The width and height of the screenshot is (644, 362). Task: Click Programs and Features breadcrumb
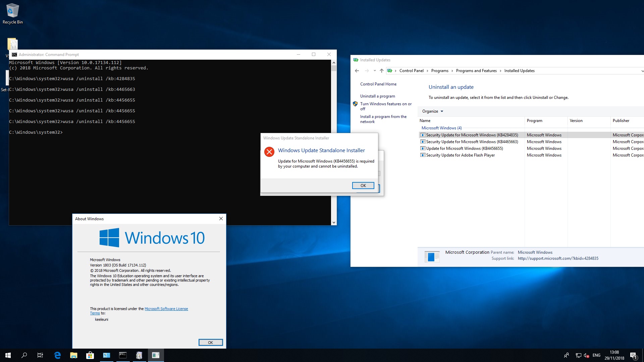coord(476,71)
